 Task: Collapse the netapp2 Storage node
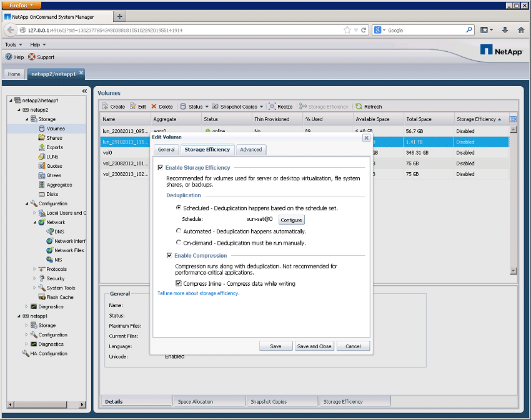click(27, 119)
